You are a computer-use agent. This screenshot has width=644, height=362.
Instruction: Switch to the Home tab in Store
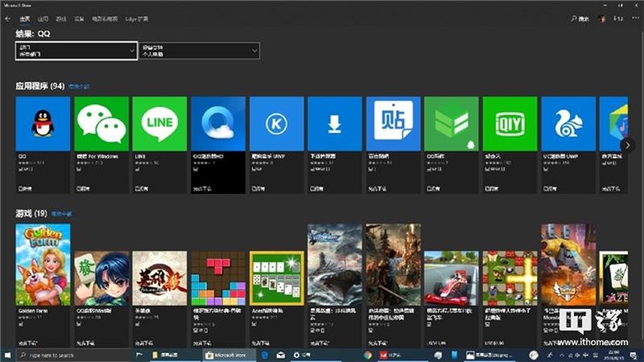click(25, 18)
